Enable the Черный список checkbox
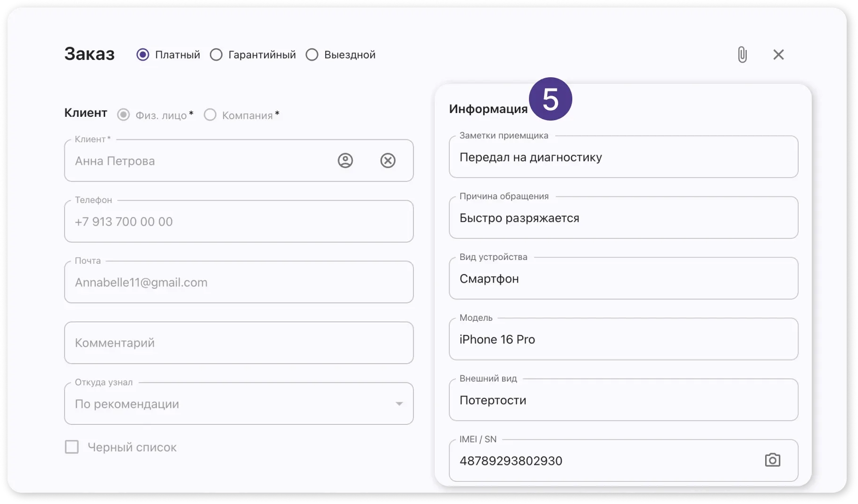This screenshot has height=504, width=858. pos(72,447)
